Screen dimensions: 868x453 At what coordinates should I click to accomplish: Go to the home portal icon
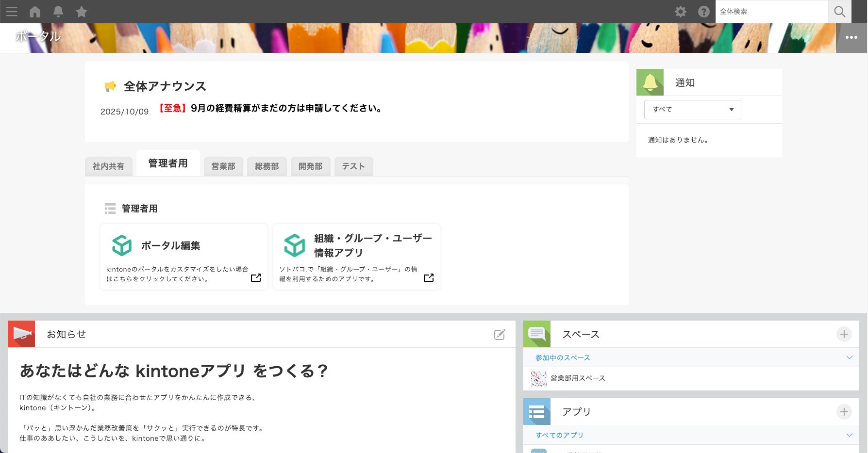point(35,12)
